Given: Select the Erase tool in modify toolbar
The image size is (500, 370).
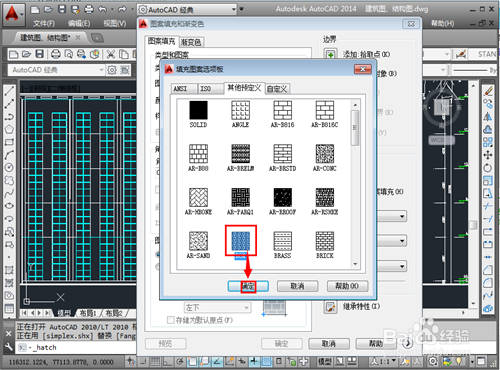Looking at the screenshot, I should click(x=488, y=90).
